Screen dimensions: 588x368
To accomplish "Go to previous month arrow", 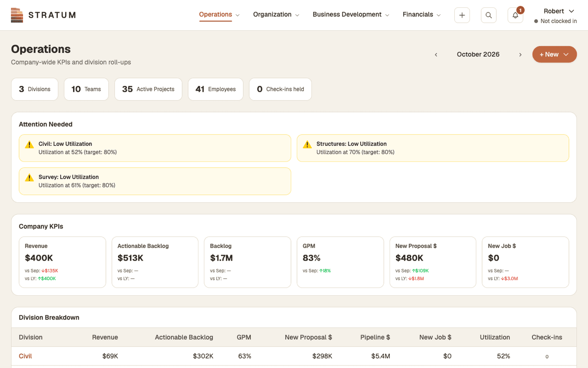I will [436, 54].
